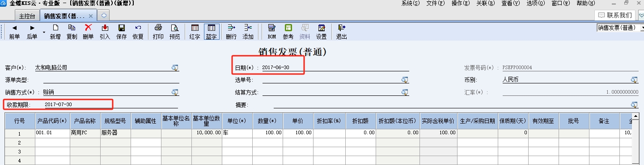
Task: Click the 设置 (Settings) toolbar button
Action: pos(321,32)
